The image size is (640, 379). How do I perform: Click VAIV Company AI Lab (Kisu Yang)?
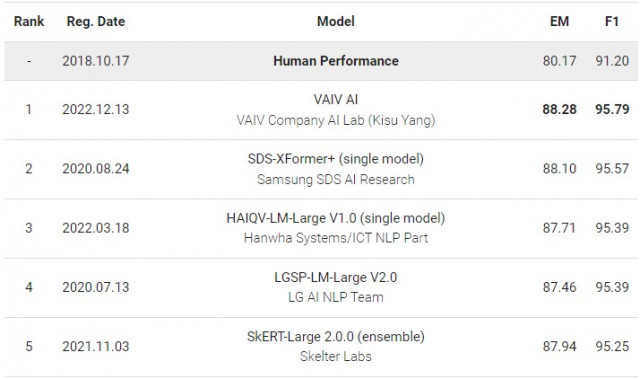click(336, 120)
